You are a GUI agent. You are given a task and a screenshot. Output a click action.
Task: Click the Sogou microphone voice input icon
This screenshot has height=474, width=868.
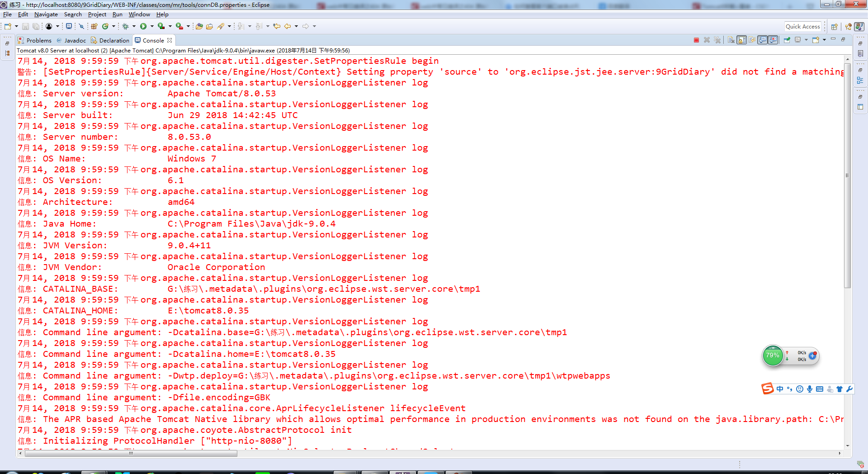pos(809,389)
